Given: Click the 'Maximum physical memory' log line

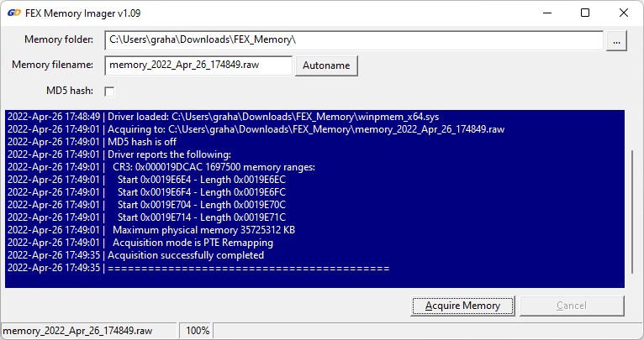Looking at the screenshot, I should 202,230.
